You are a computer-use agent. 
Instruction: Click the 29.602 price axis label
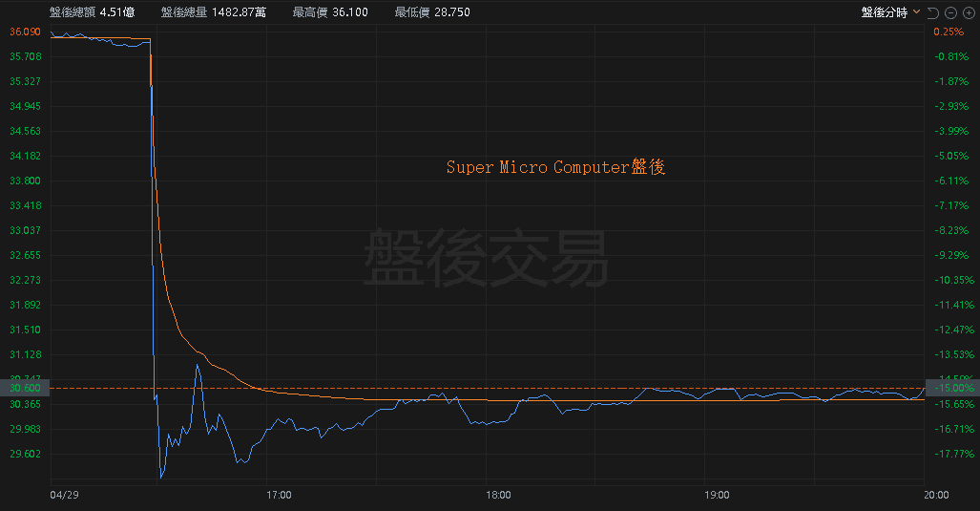click(x=25, y=454)
